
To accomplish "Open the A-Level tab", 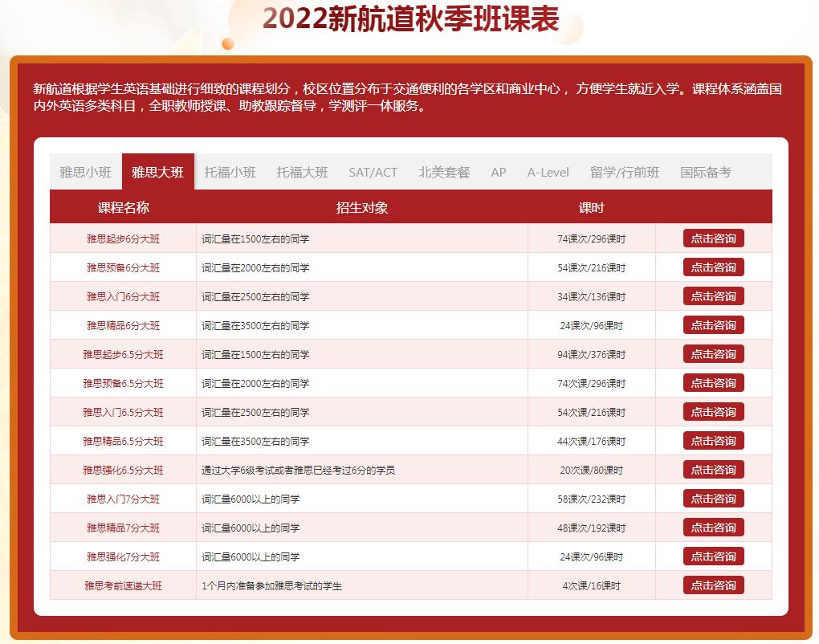I will pyautogui.click(x=548, y=172).
